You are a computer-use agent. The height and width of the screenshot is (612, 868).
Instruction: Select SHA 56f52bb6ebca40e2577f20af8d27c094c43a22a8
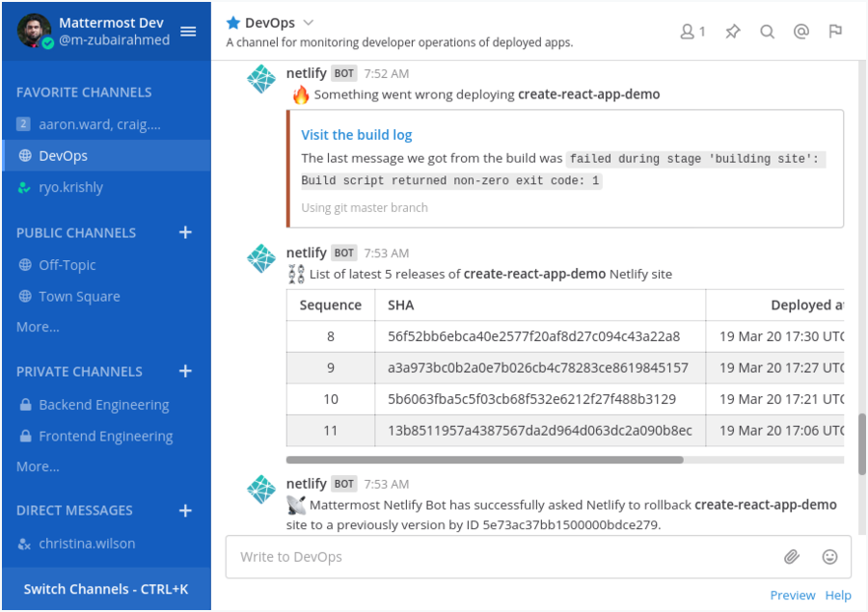(x=533, y=336)
